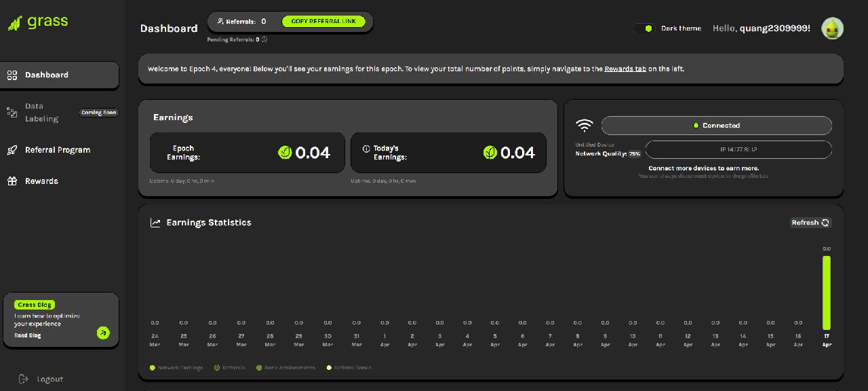This screenshot has width=868, height=391.
Task: Click Today's Earnings leaf coin icon
Action: click(490, 153)
